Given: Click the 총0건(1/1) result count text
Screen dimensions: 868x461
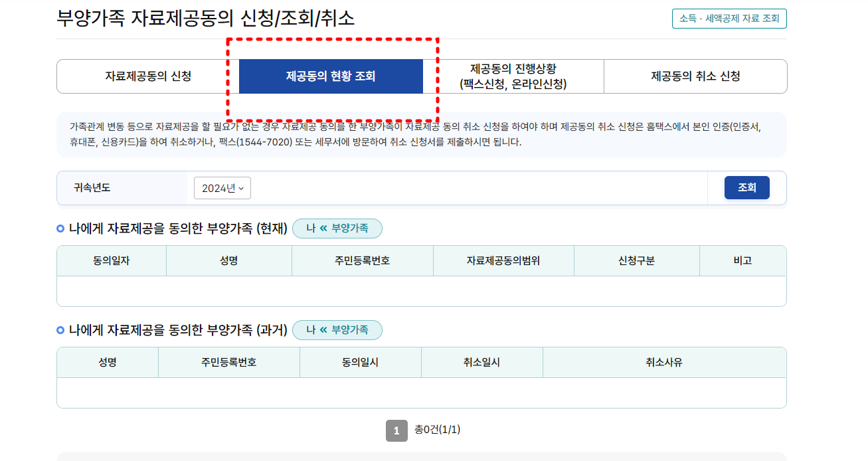Looking at the screenshot, I should (437, 430).
